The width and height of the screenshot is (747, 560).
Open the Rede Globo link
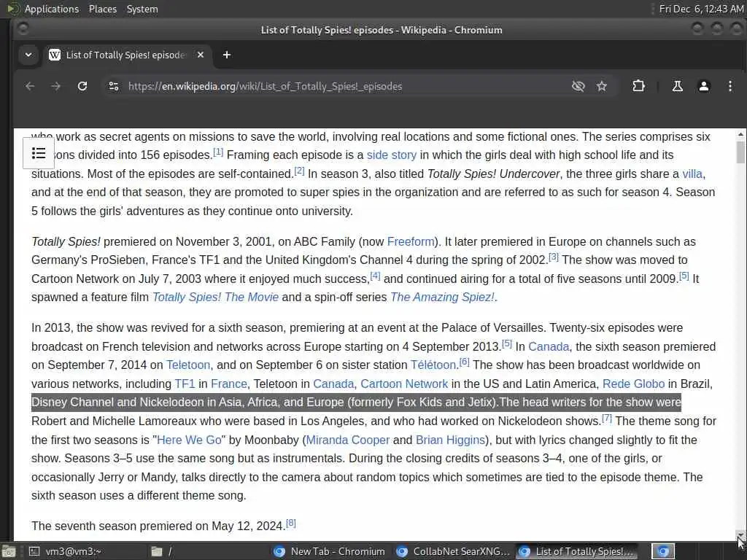click(x=633, y=384)
